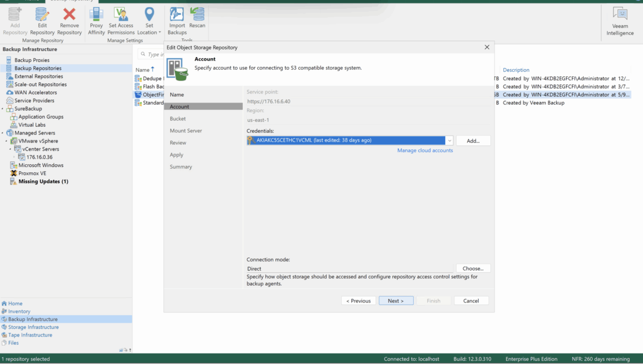Collapse the SureBackup tree node
The width and height of the screenshot is (643, 364).
click(x=2, y=109)
